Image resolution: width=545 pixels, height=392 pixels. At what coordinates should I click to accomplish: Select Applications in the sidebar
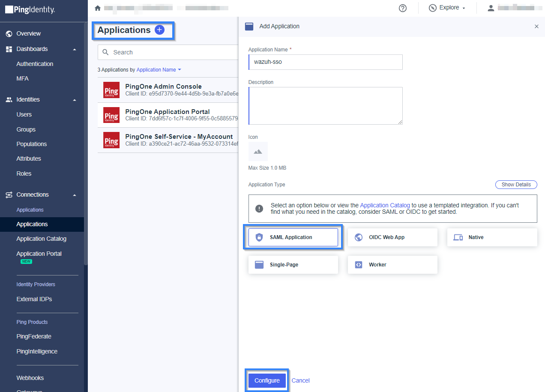pos(42,224)
